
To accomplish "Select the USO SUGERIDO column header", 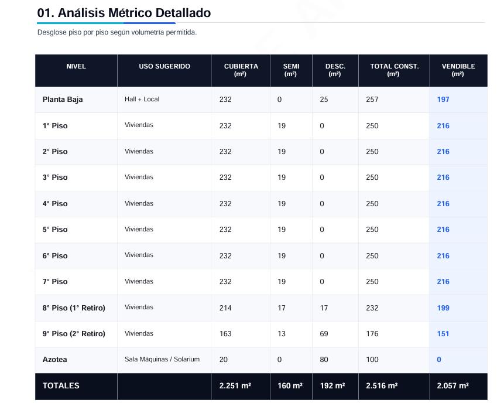I will tap(164, 70).
